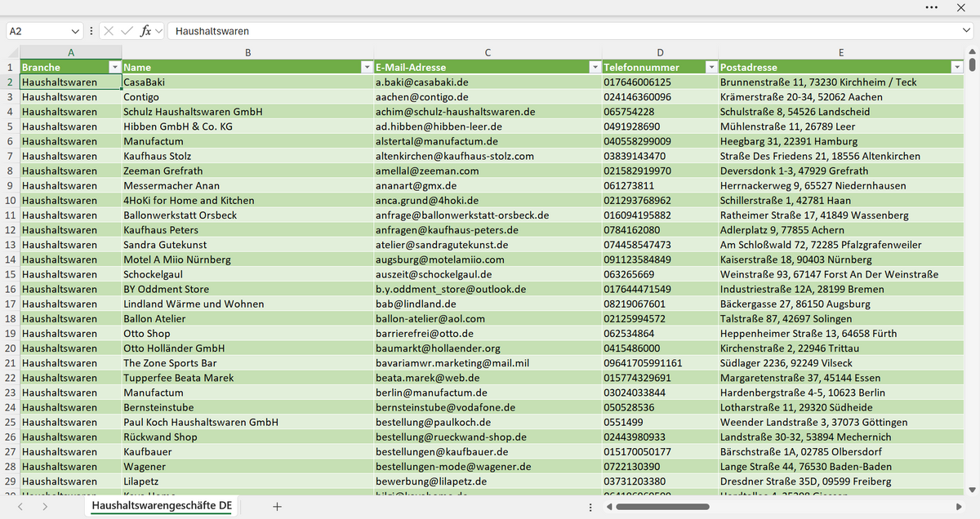Open the E-Mail-Adresse filter dropdown
Screen dimensions: 980x519
point(594,68)
